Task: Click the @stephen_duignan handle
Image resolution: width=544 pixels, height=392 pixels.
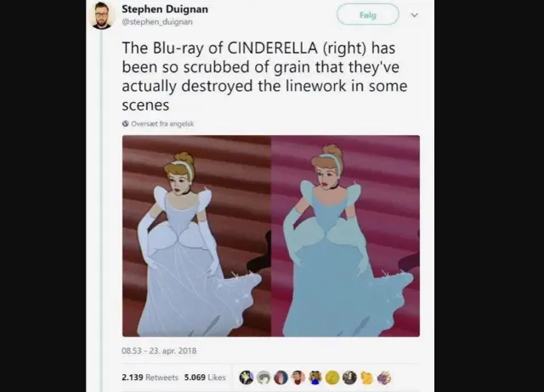Action: click(x=156, y=22)
